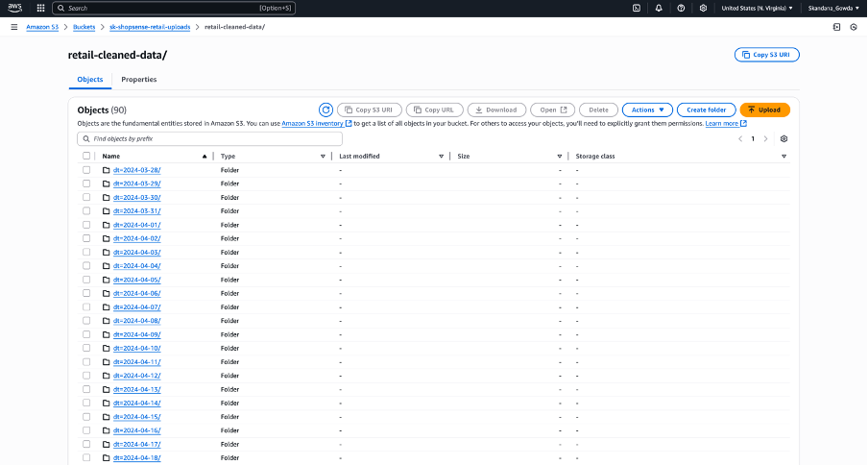Click the Copy URL button
Image resolution: width=868 pixels, height=465 pixels.
coord(435,110)
